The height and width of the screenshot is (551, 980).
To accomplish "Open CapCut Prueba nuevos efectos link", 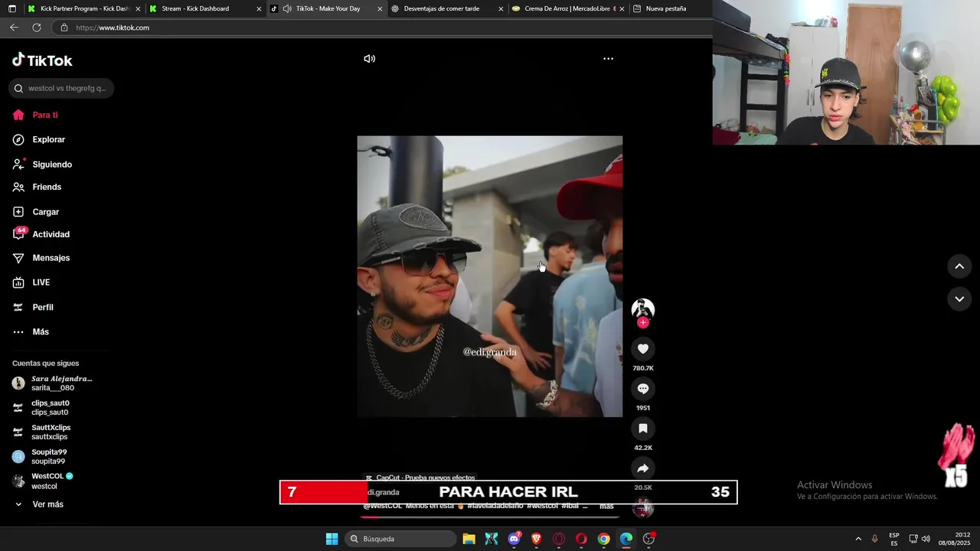I will tap(420, 478).
